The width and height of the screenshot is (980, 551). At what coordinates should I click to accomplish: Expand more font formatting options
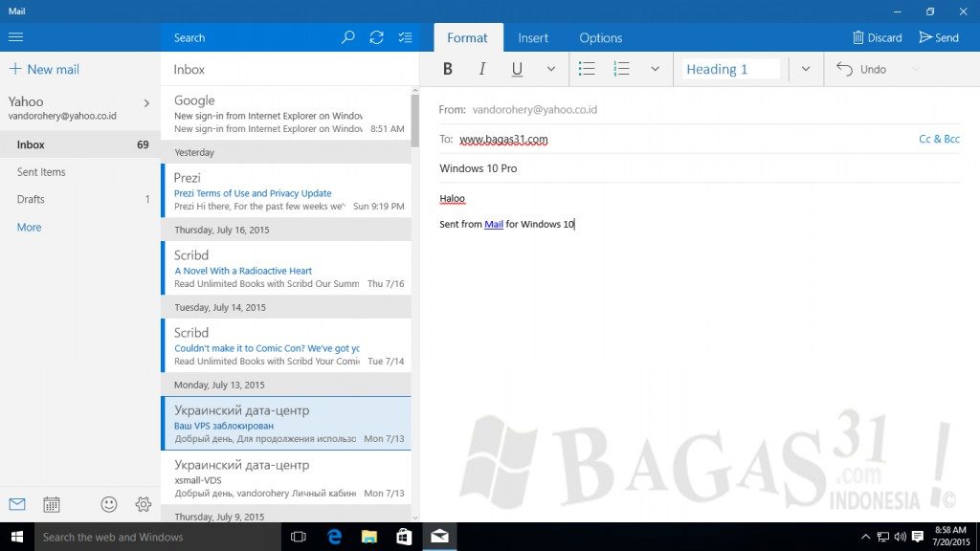[x=550, y=69]
